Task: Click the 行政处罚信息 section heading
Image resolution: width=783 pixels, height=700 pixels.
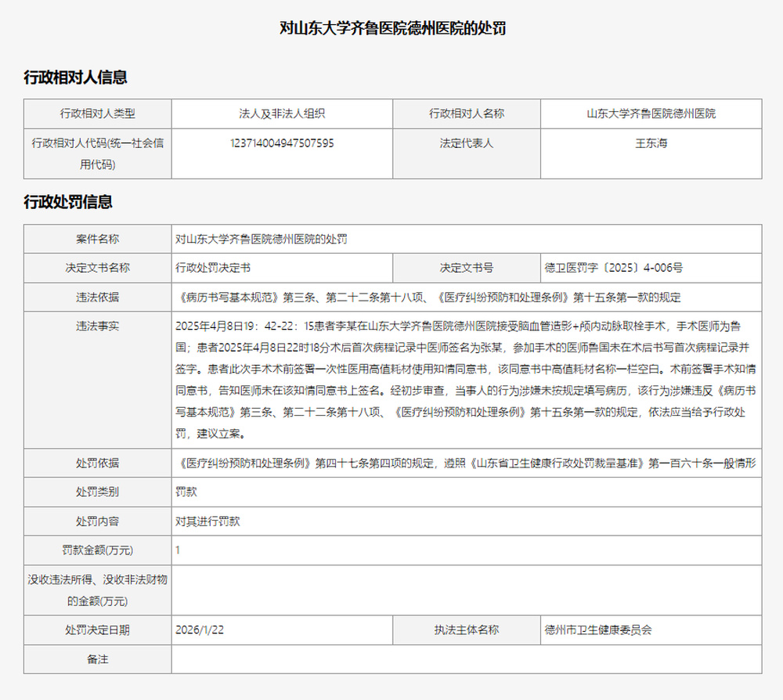Action: pos(68,202)
